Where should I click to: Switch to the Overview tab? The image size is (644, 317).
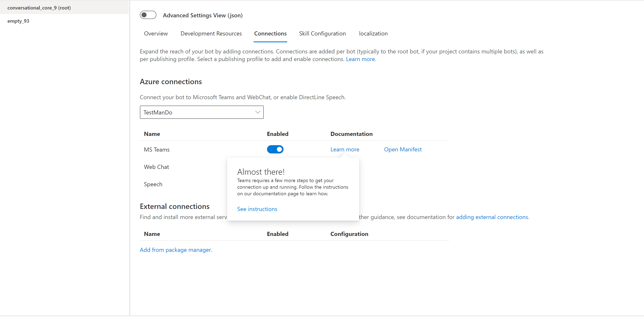coord(156,33)
